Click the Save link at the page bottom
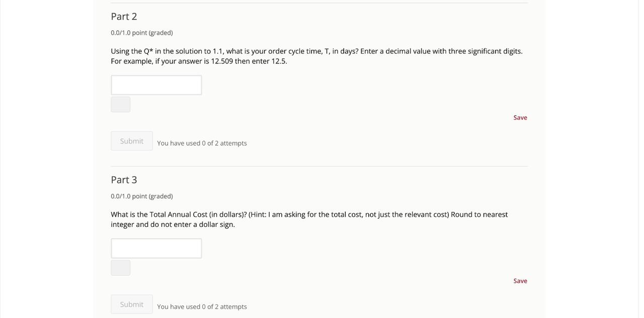The height and width of the screenshot is (318, 644). [x=520, y=280]
